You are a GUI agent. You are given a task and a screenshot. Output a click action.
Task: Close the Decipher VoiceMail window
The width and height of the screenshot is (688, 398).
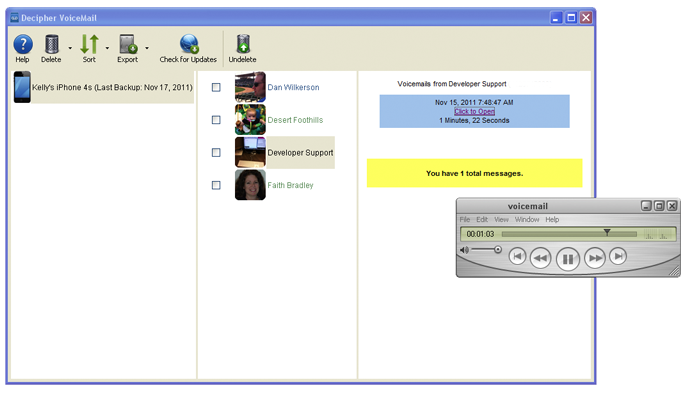(x=586, y=18)
